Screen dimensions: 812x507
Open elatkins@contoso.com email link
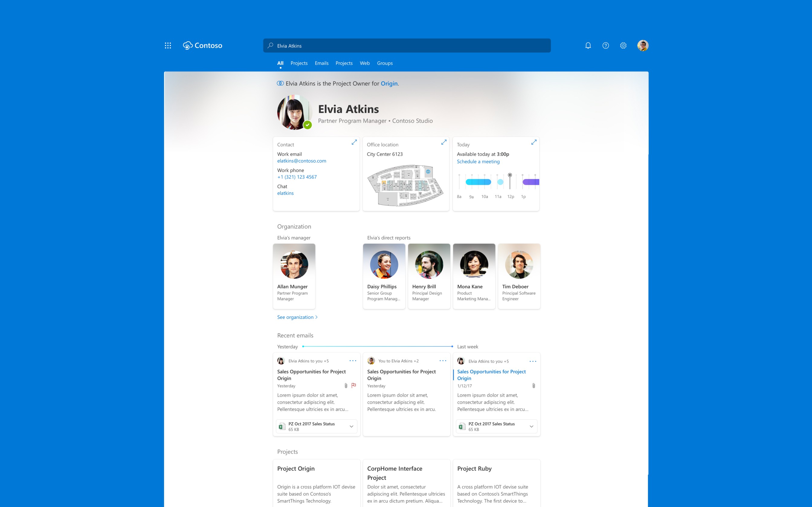point(301,161)
